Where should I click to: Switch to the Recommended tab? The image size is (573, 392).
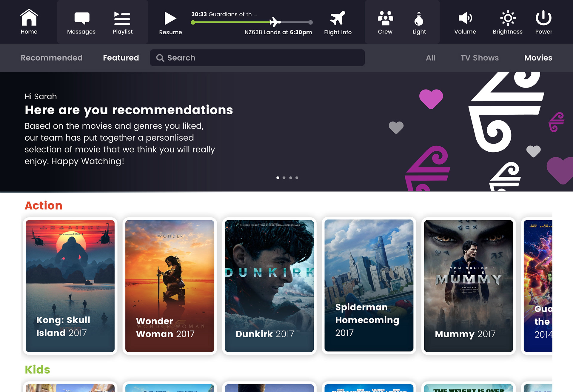pyautogui.click(x=52, y=58)
